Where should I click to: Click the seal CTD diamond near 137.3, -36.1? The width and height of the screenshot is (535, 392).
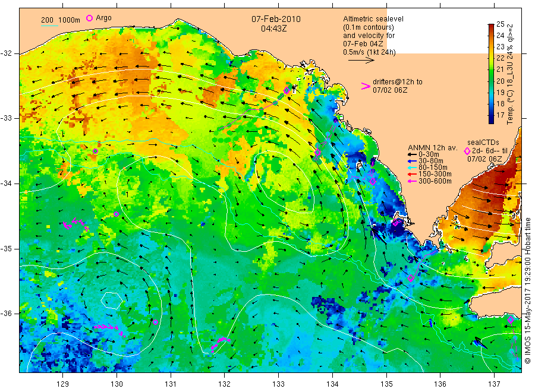[x=511, y=320]
